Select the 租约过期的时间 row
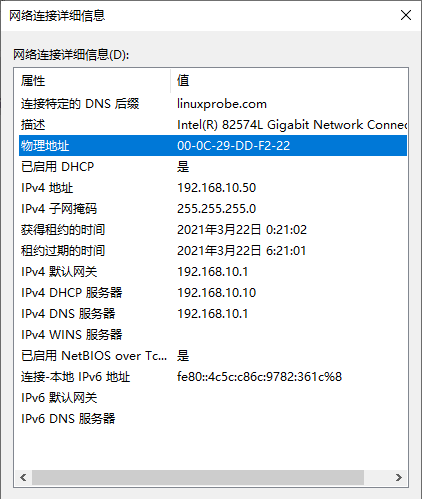The height and width of the screenshot is (499, 422). (213, 250)
